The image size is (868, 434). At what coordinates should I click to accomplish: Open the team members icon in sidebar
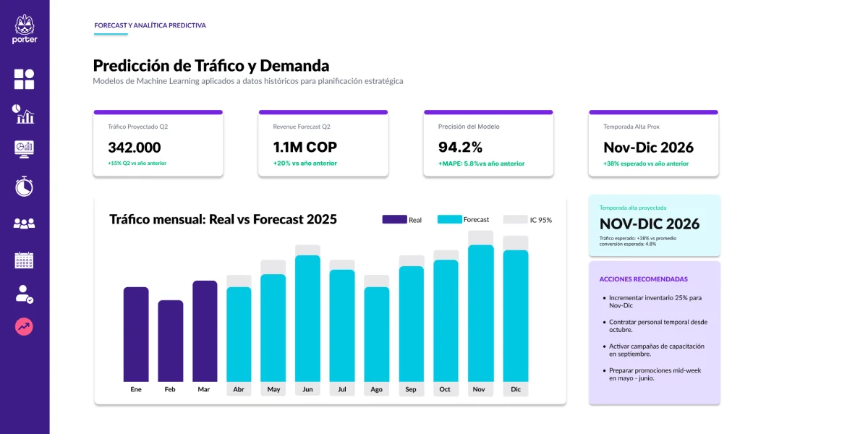[x=24, y=223]
